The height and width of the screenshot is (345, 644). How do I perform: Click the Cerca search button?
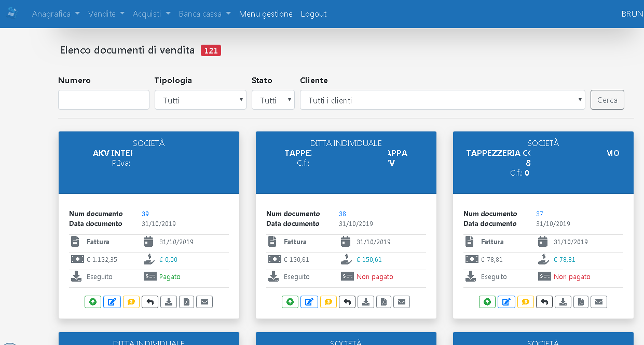click(607, 100)
